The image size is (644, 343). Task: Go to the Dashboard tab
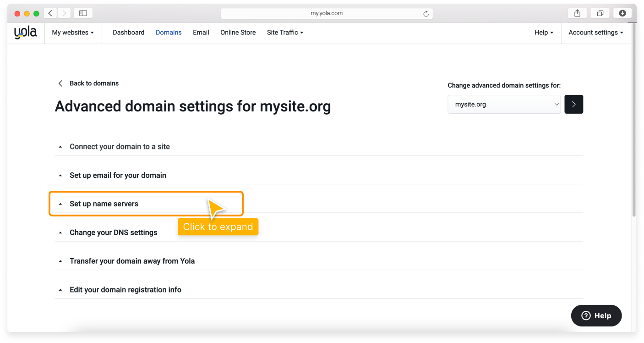[x=128, y=33]
